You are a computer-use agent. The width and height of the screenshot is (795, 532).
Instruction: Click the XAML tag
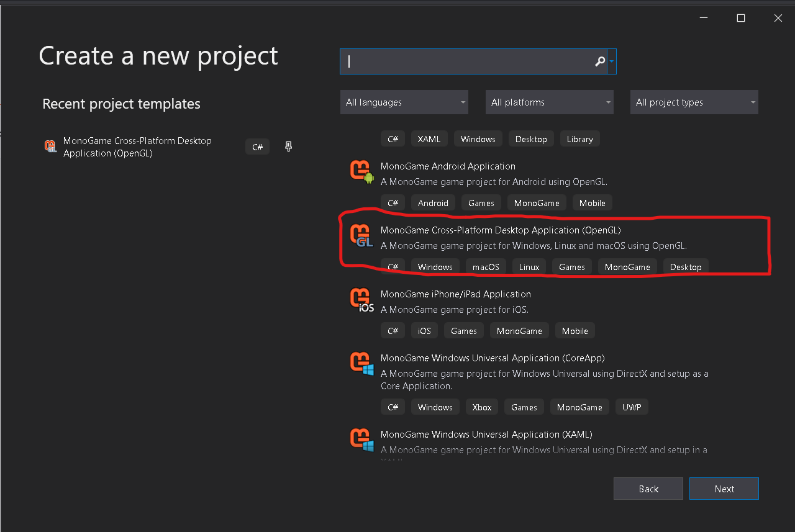[429, 139]
